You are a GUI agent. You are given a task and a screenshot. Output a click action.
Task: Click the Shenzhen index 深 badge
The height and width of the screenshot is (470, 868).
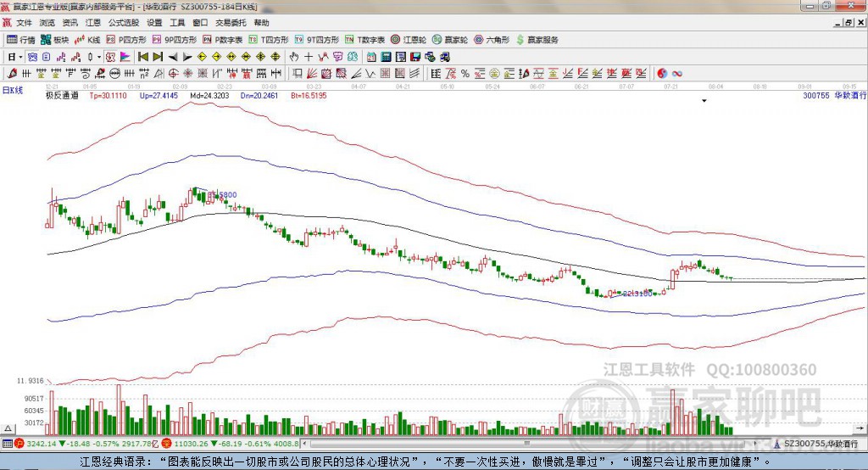167,444
